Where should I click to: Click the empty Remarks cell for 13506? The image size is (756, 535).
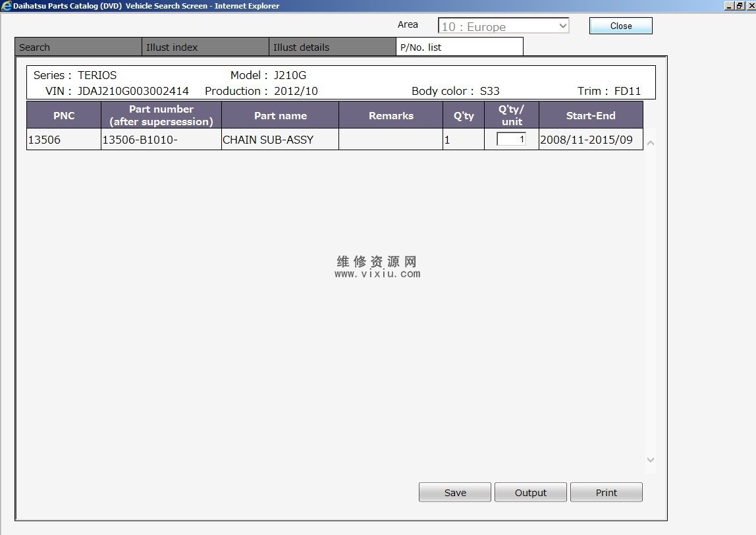[x=391, y=140]
